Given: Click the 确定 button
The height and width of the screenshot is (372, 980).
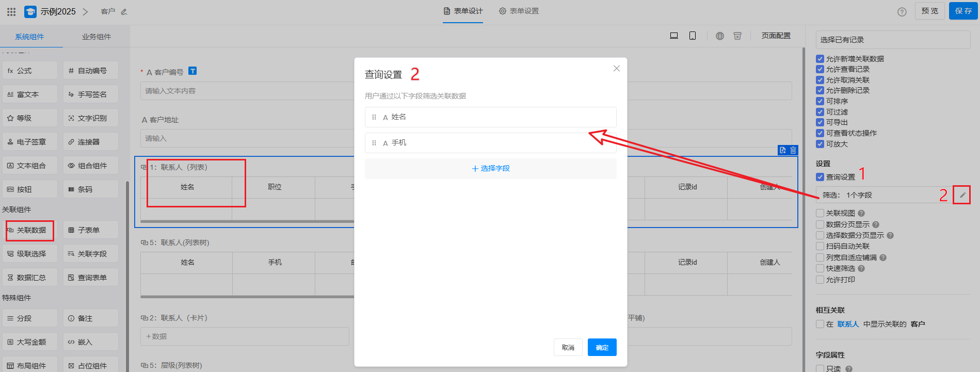Looking at the screenshot, I should [x=602, y=347].
